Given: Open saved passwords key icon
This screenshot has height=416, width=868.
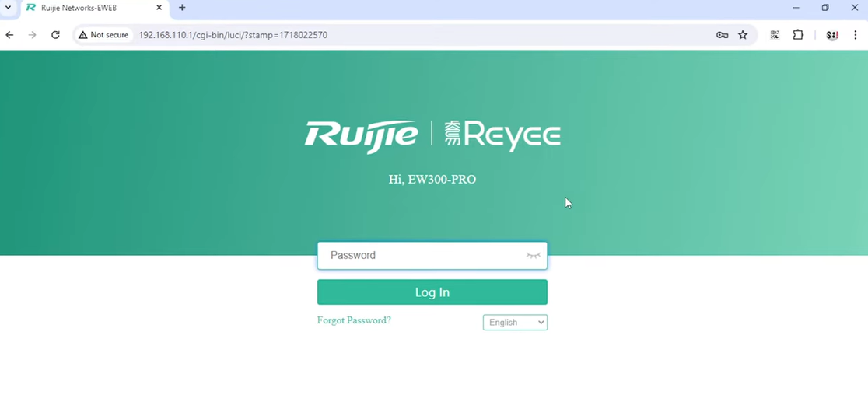Looking at the screenshot, I should coord(722,35).
